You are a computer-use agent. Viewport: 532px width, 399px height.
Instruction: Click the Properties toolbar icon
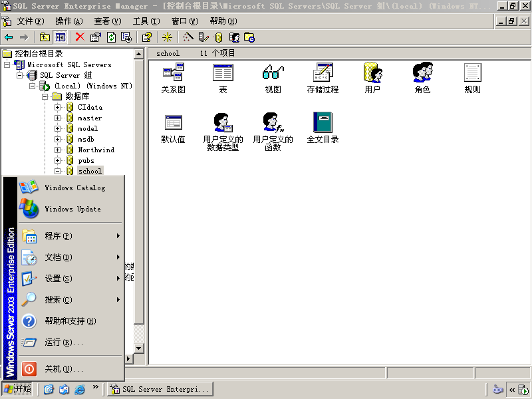(x=96, y=37)
